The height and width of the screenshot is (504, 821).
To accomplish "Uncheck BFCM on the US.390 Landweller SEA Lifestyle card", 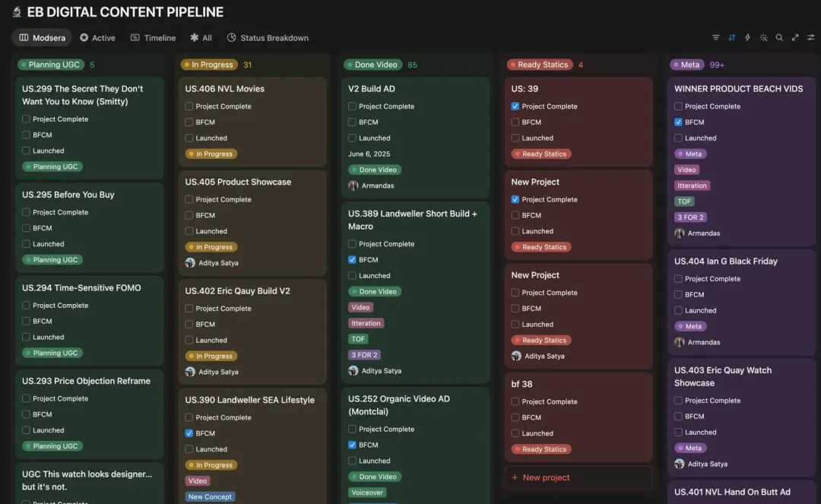I will [x=189, y=433].
